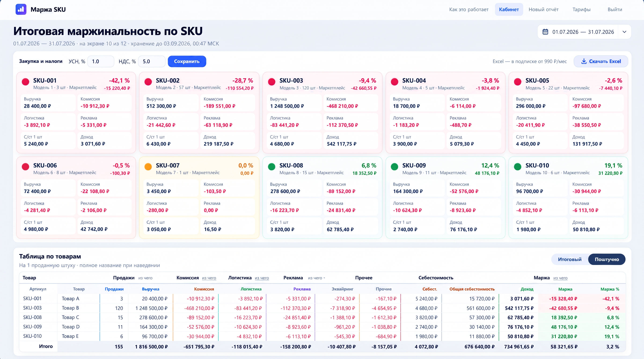The width and height of the screenshot is (644, 359).
Task: Expand Комиссия 'из чего' breakdown
Action: coord(209,278)
